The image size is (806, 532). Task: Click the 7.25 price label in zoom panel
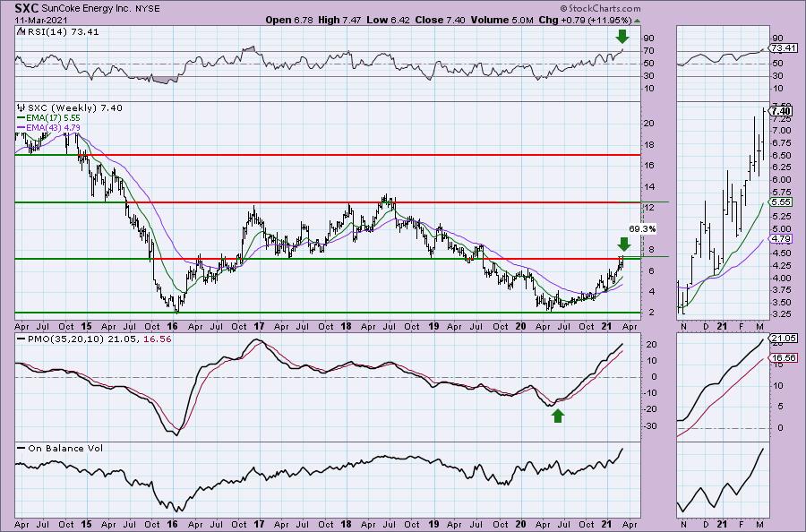781,119
